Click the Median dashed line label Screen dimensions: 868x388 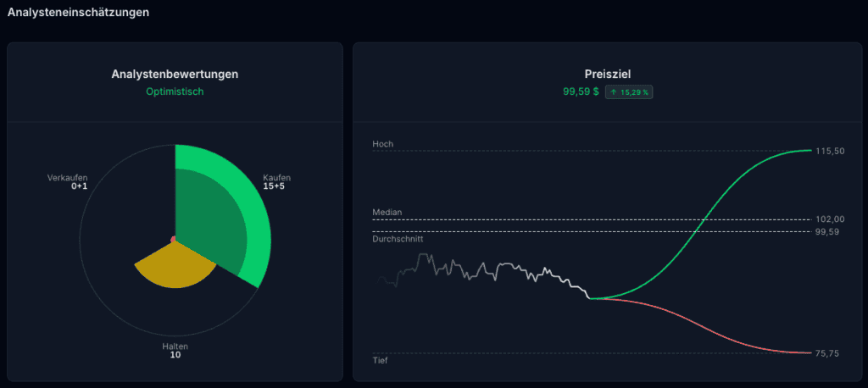coord(387,212)
